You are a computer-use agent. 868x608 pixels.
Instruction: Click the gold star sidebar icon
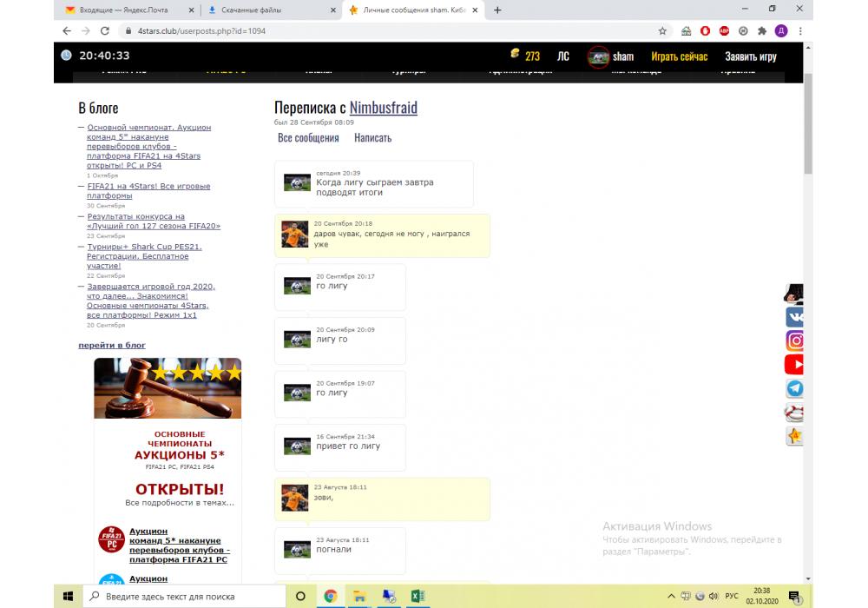794,436
